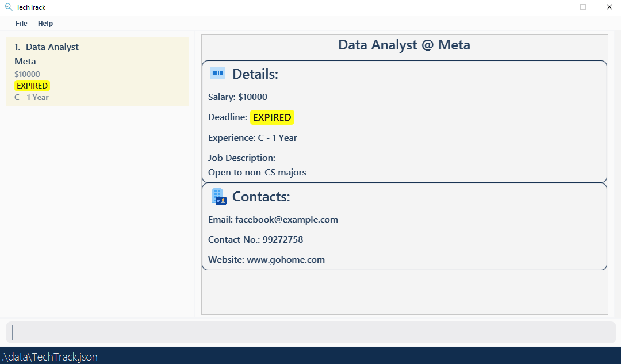The image size is (621, 364).
Task: Open the Help menu
Action: click(45, 24)
